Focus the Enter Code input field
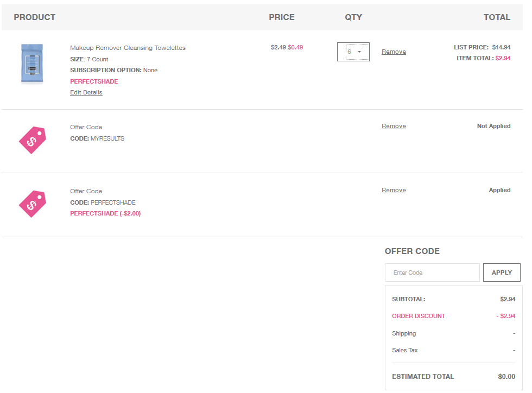The width and height of the screenshot is (532, 393). coord(432,272)
